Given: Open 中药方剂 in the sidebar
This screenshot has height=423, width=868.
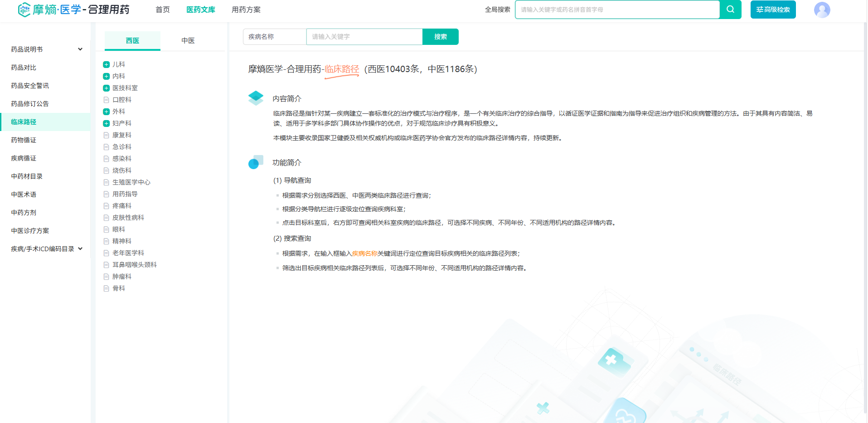Looking at the screenshot, I should (24, 213).
